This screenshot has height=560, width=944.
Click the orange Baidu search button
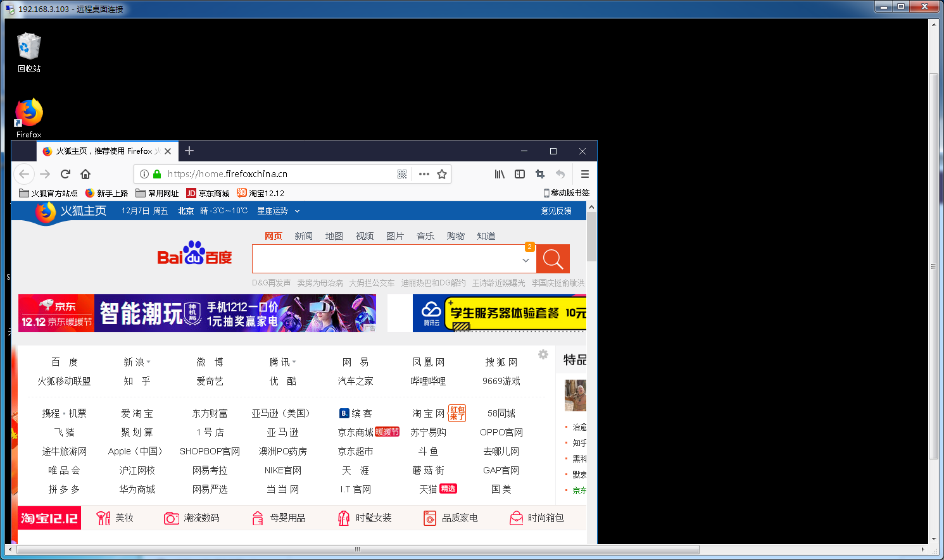tap(553, 259)
